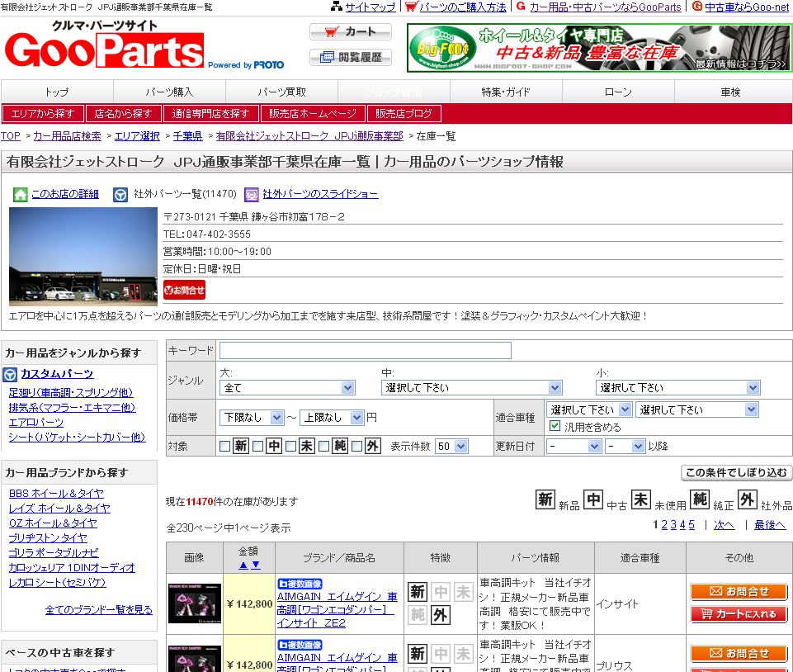Open the AIMGAIN インサイト ZE2 product link

337,610
